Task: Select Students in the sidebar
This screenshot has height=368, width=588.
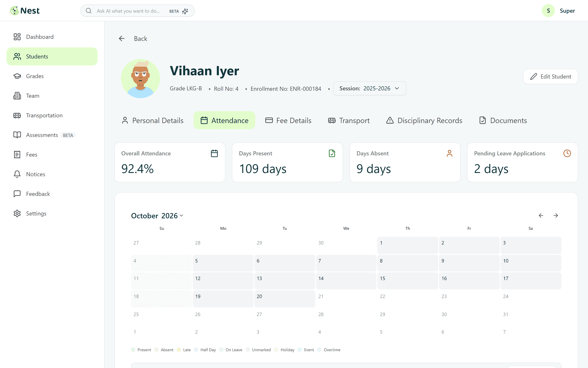Action: (x=52, y=56)
